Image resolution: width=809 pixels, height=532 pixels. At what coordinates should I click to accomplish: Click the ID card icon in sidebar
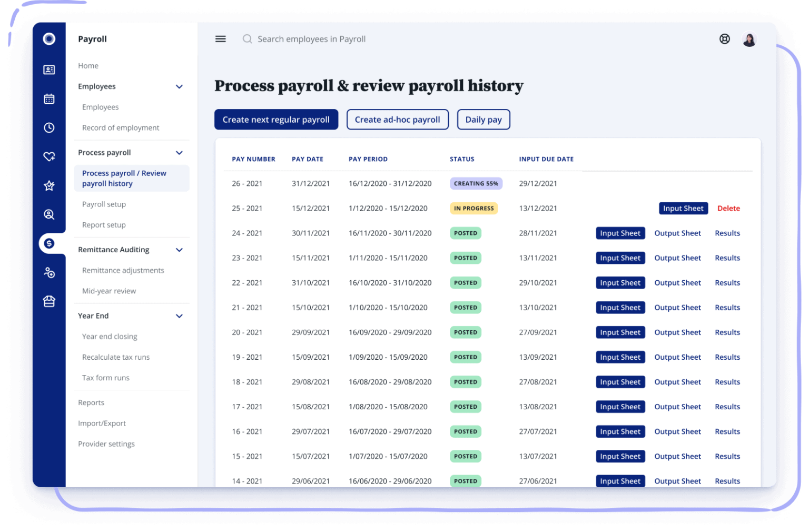pyautogui.click(x=49, y=70)
